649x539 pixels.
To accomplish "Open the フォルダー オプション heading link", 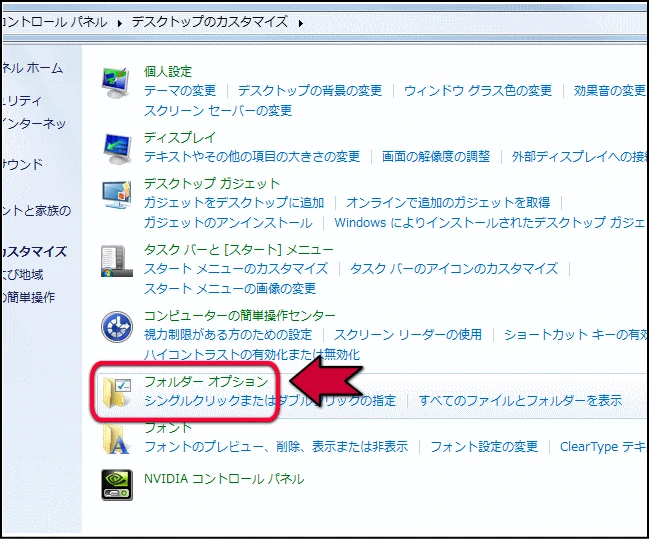I will coord(207,381).
